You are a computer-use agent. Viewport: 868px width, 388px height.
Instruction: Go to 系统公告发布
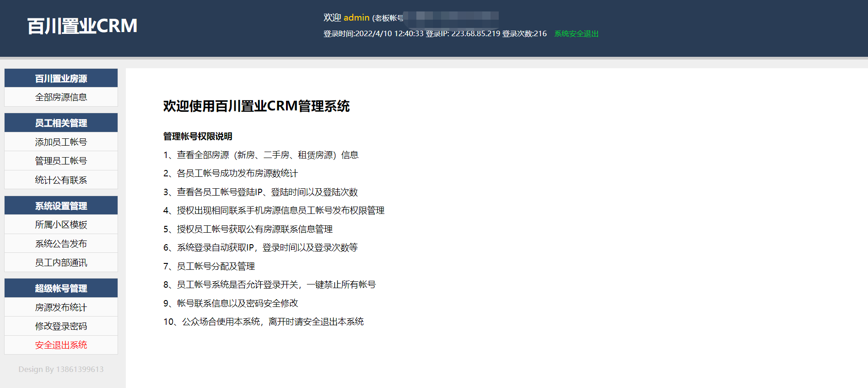(x=61, y=244)
